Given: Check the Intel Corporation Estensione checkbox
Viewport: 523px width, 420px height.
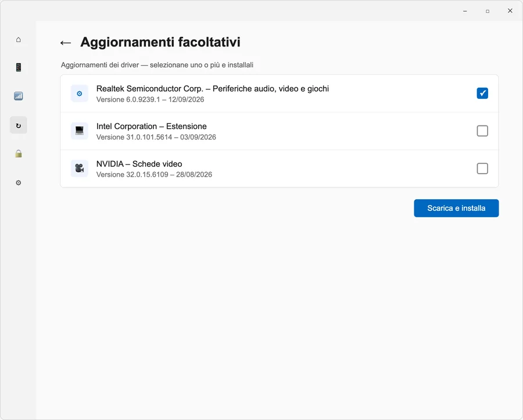Looking at the screenshot, I should [x=482, y=131].
